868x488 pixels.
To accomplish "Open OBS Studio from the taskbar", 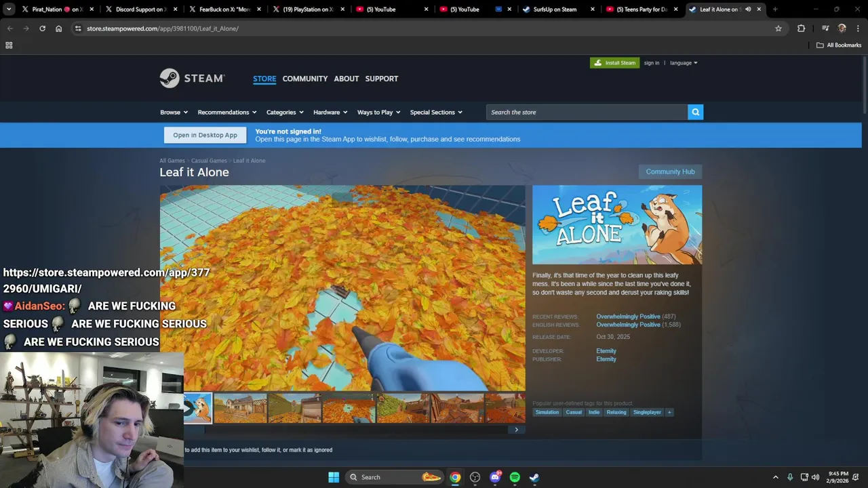I will tap(475, 477).
